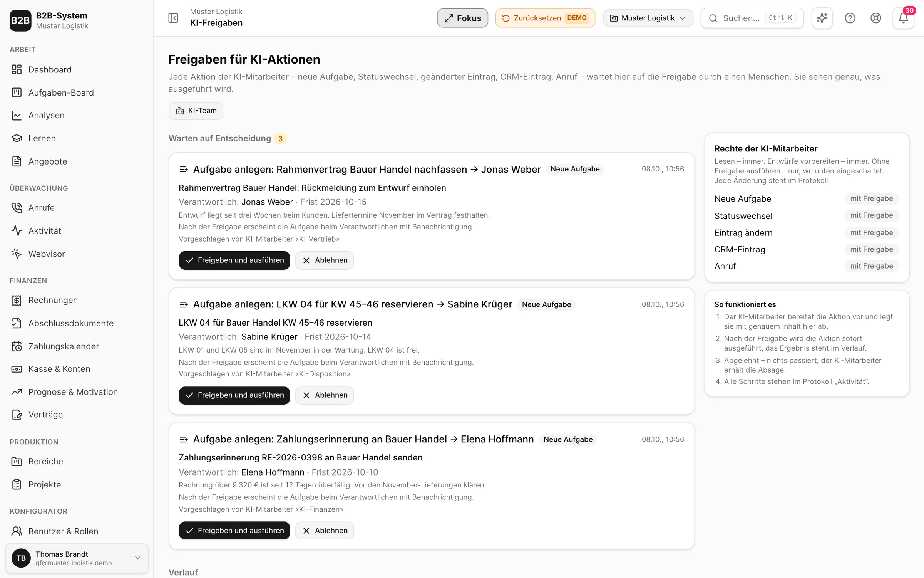Screen dimensions: 924x578
Task: Focus the Suchen search field
Action: (752, 18)
